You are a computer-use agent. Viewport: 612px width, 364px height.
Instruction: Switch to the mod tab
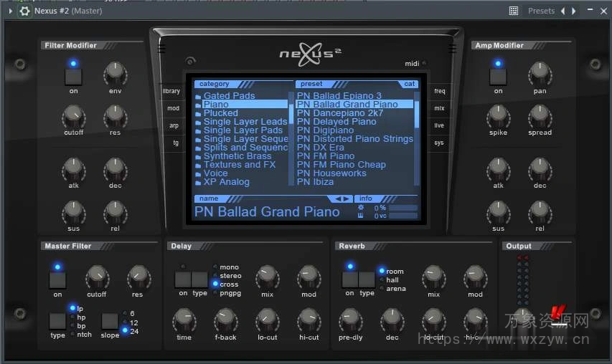173,108
